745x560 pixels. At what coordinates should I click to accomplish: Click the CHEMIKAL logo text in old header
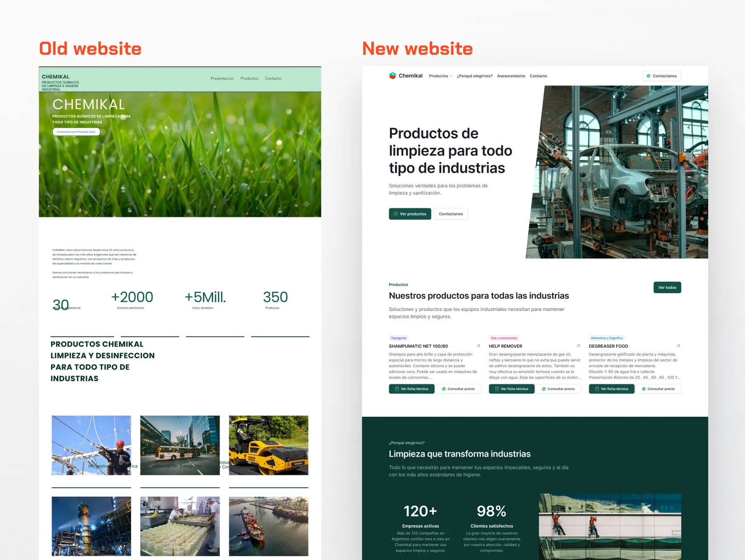pyautogui.click(x=55, y=77)
